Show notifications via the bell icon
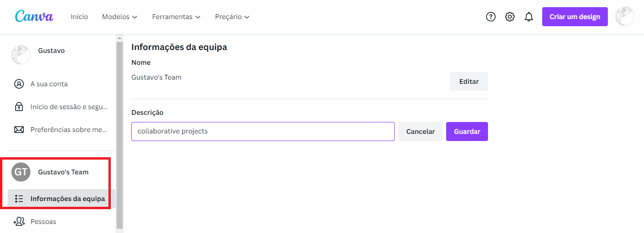Image resolution: width=644 pixels, height=233 pixels. coord(529,17)
